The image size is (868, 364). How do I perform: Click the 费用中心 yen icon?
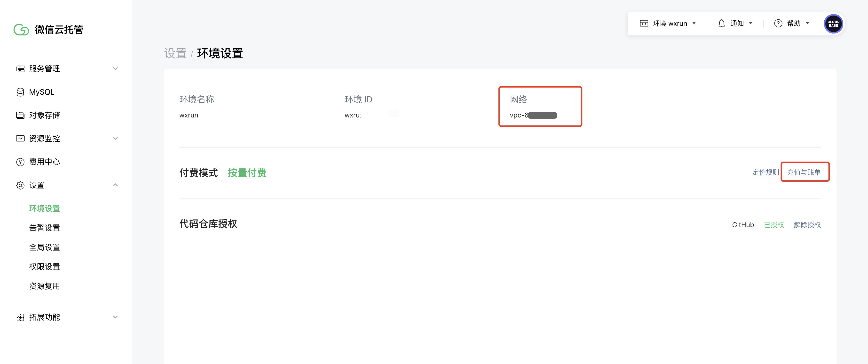[x=20, y=162]
